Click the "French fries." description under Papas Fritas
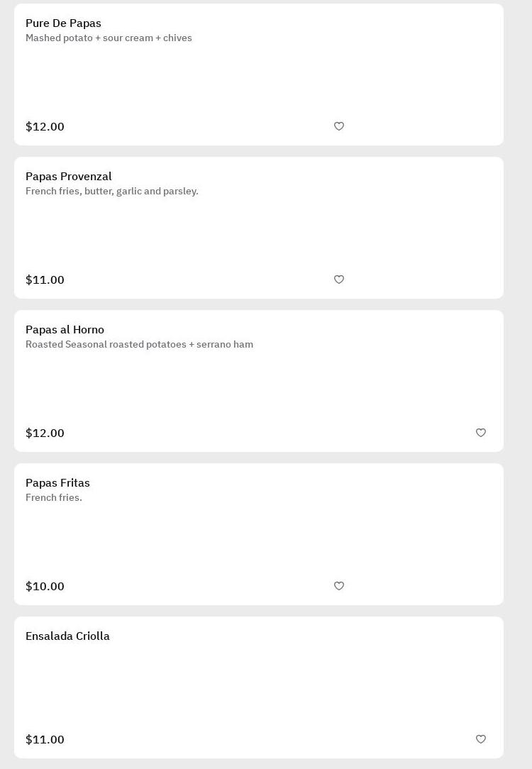Image resolution: width=532 pixels, height=769 pixels. [x=54, y=498]
